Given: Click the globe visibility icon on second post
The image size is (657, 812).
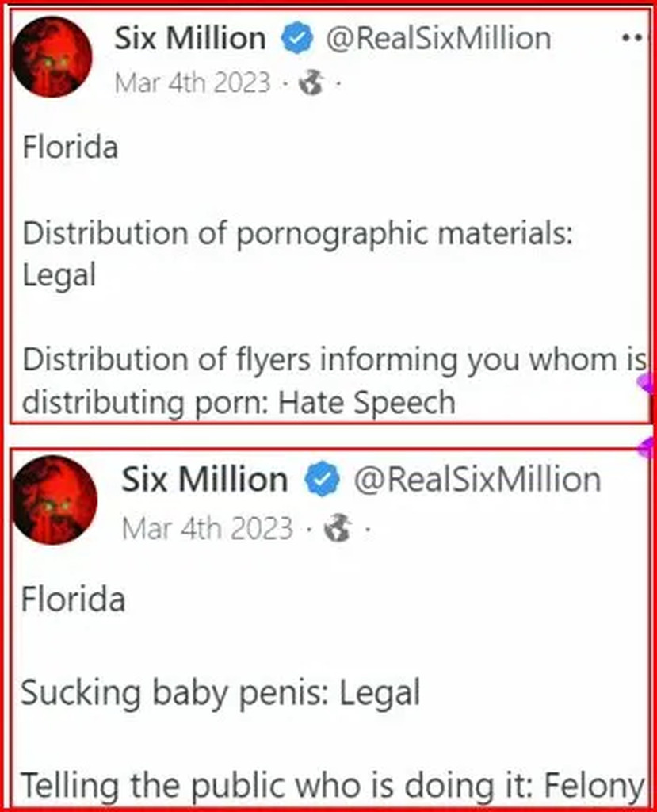Looking at the screenshot, I should (x=337, y=528).
